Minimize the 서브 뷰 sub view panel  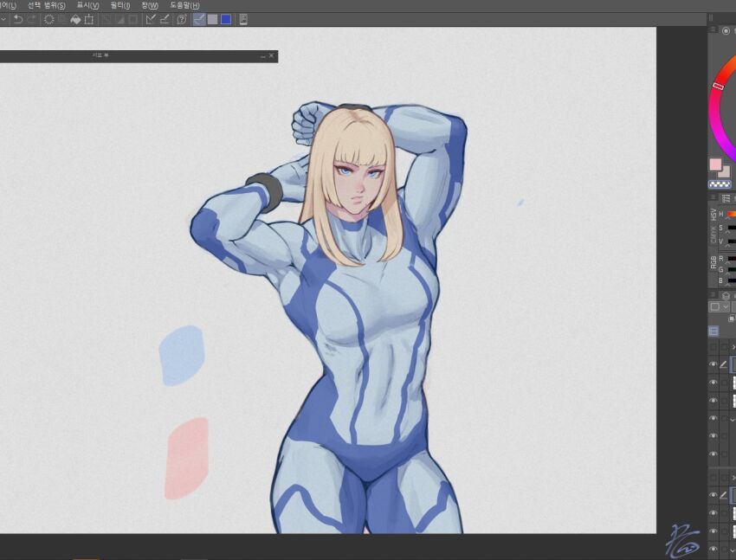[263, 55]
